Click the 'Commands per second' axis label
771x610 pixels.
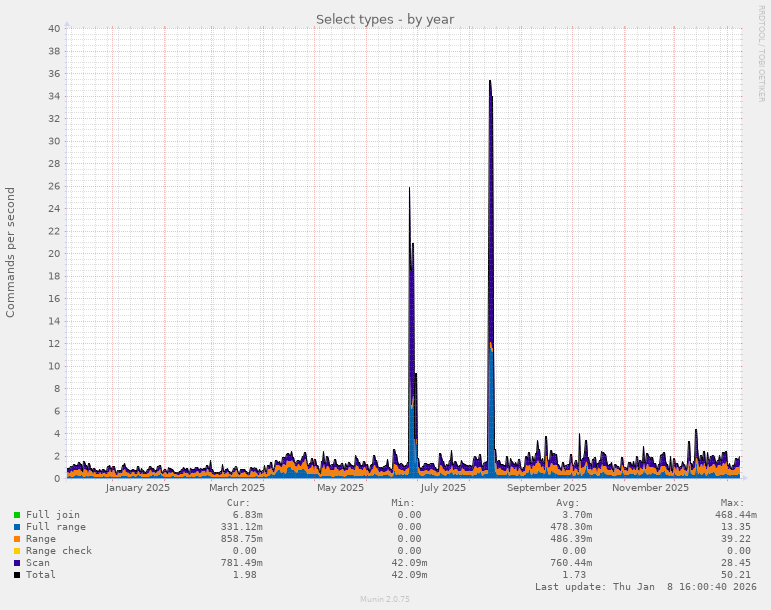click(x=11, y=252)
